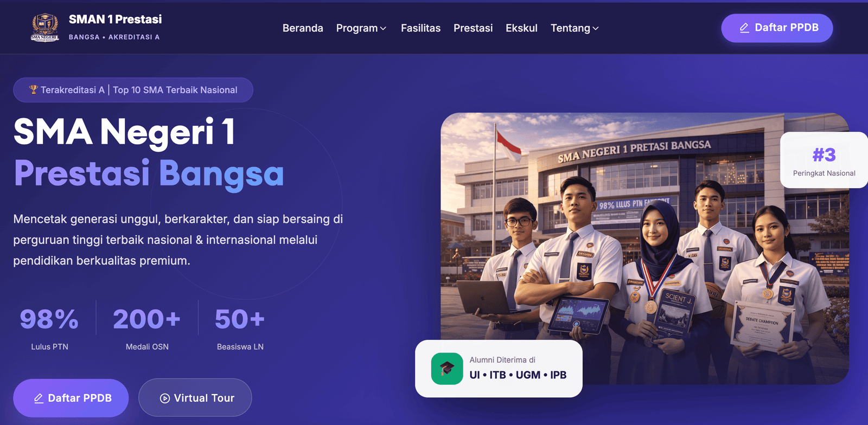Screen dimensions: 868x425
Task: Expand the Program dropdown chevron
Action: click(383, 28)
